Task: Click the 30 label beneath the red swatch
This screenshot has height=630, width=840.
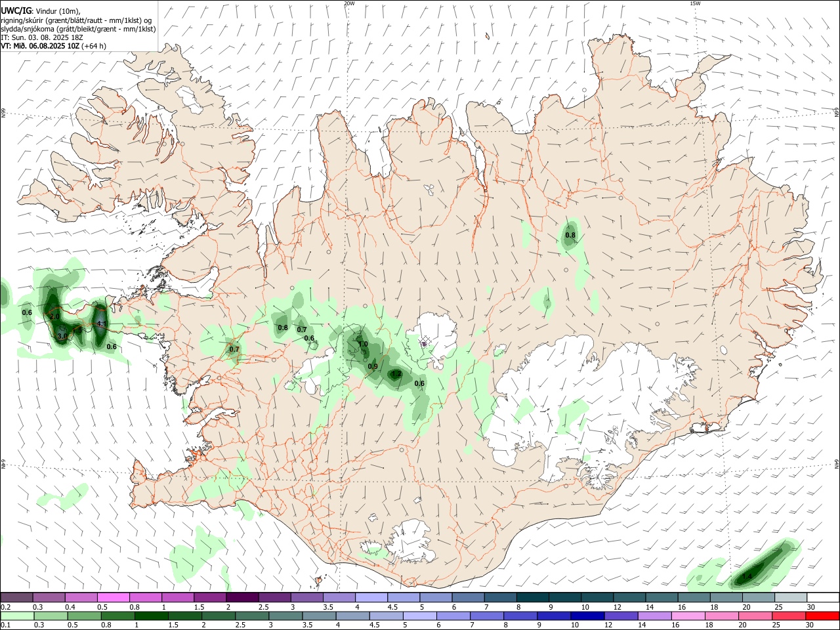Action: pos(810,625)
